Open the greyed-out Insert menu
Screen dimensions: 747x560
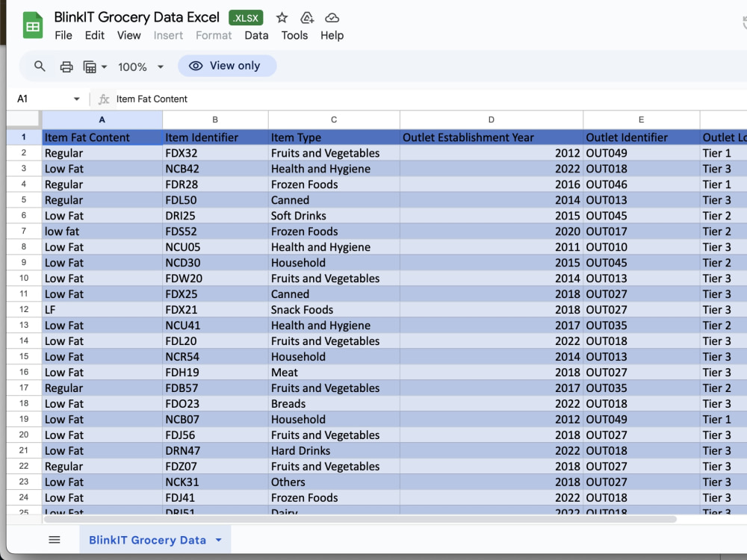pyautogui.click(x=168, y=36)
